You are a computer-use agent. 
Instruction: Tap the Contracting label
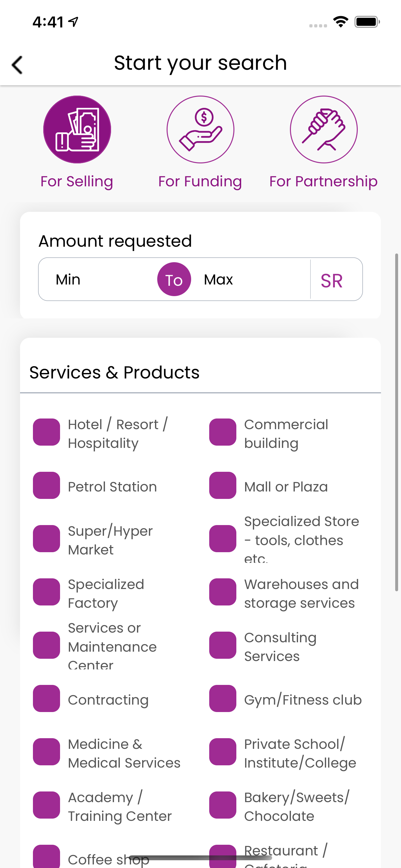pos(108,700)
